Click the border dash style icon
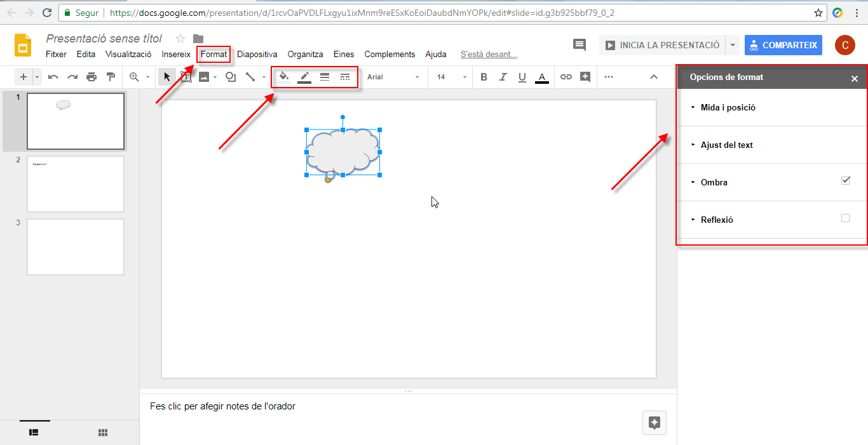This screenshot has height=445, width=868. tap(345, 77)
